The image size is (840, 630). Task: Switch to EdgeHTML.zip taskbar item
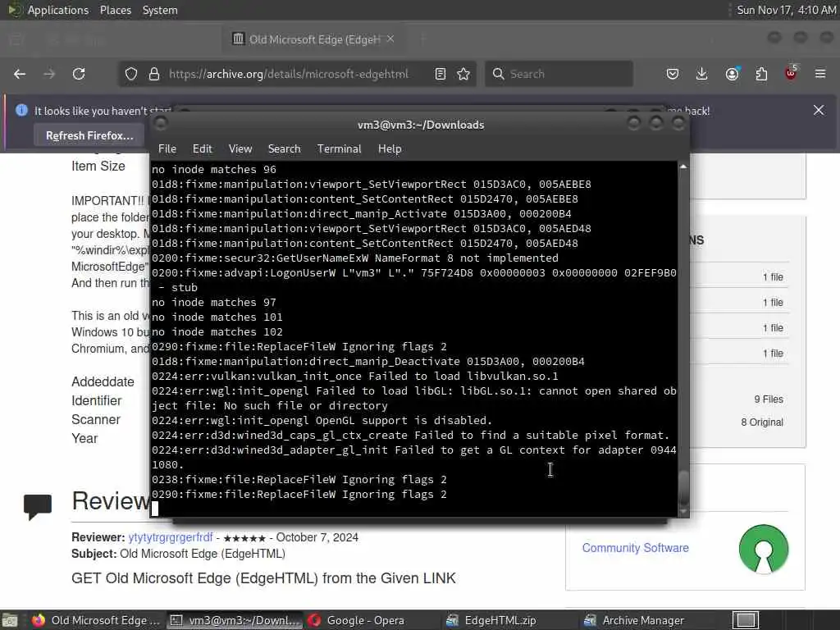click(500, 620)
